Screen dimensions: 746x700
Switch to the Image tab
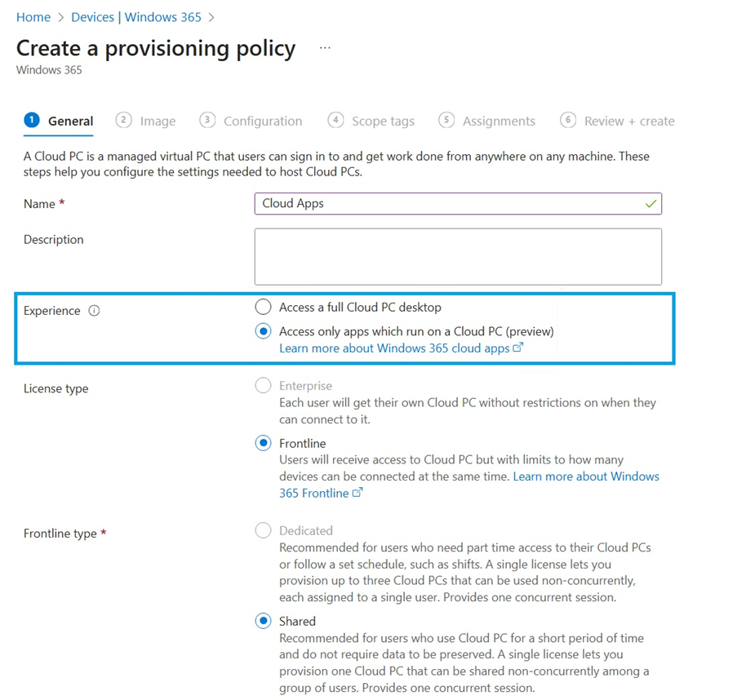(158, 122)
